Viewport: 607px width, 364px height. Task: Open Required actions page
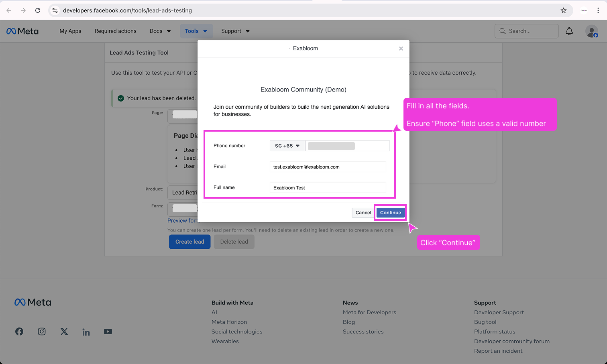point(115,31)
